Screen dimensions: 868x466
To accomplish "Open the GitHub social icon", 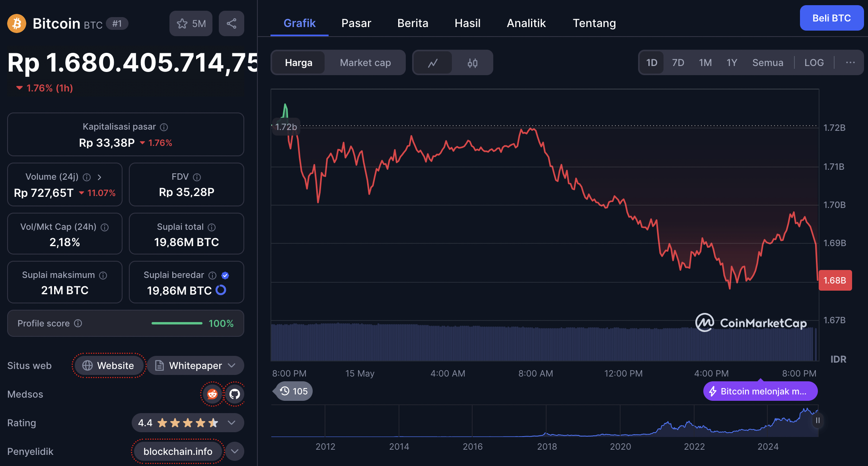I will point(235,394).
